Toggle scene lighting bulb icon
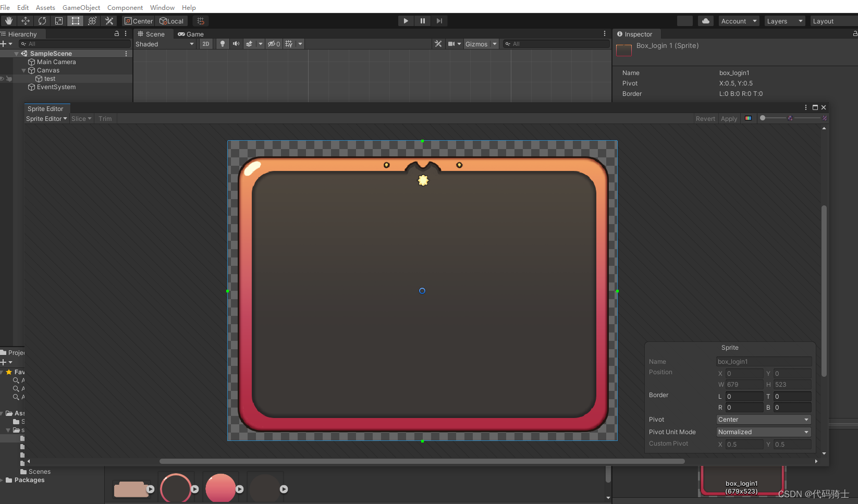This screenshot has height=504, width=858. 223,44
